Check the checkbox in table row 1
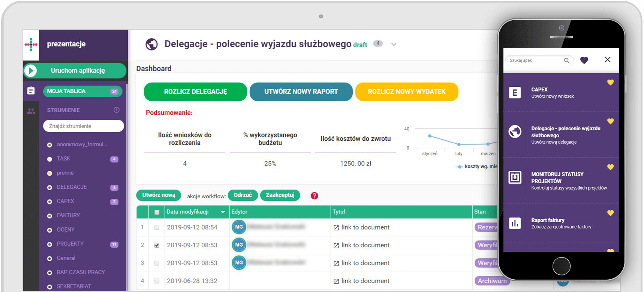The image size is (644, 292). click(157, 227)
